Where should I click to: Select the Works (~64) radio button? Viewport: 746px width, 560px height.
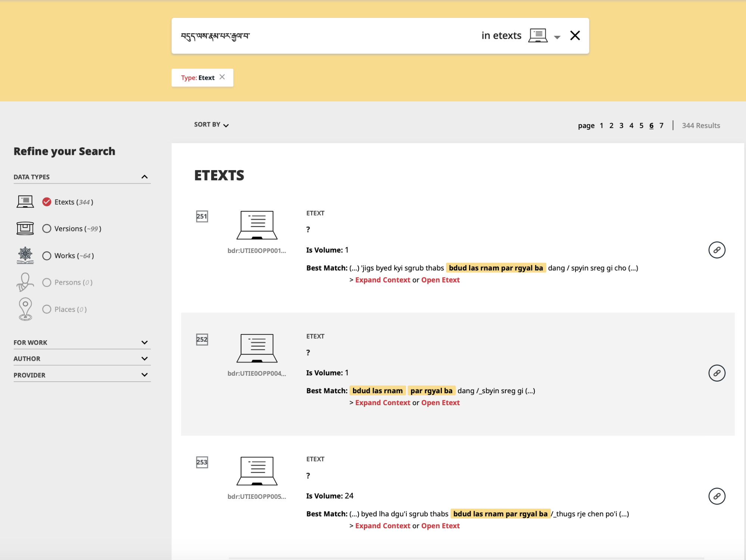(x=47, y=256)
